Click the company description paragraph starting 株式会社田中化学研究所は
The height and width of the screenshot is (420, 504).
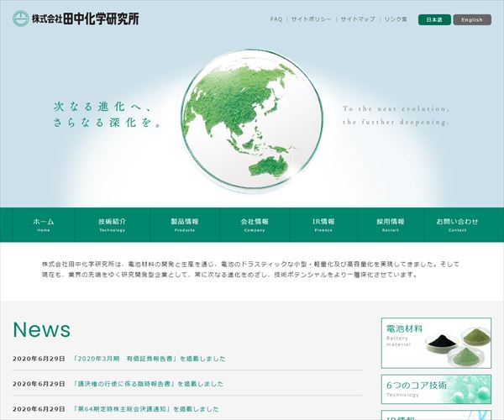pyautogui.click(x=250, y=270)
